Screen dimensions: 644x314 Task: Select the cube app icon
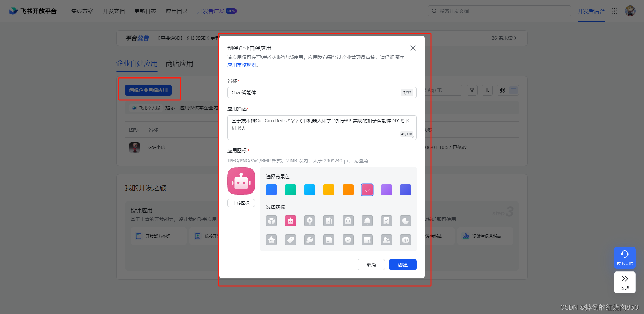271,221
